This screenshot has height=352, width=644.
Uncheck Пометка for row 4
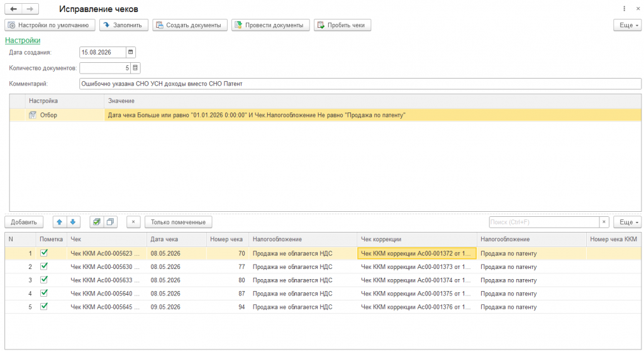tap(44, 293)
